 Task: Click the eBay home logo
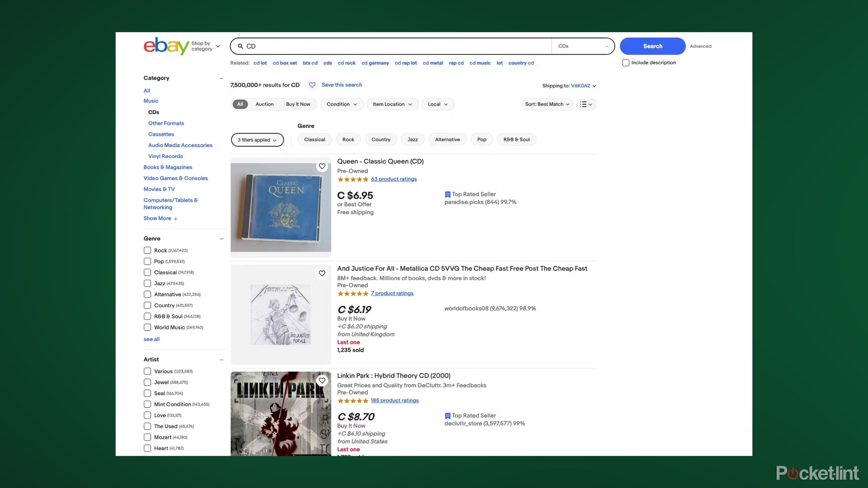pyautogui.click(x=166, y=45)
